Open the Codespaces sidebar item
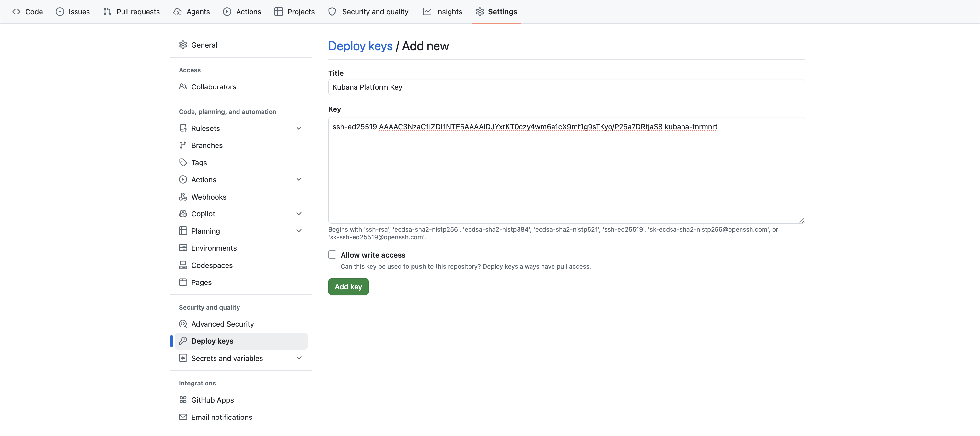 (241, 265)
